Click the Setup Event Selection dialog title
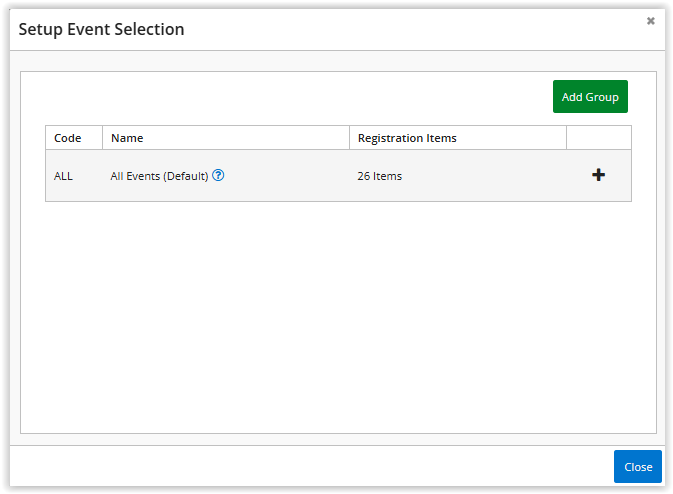673x494 pixels. [x=101, y=29]
